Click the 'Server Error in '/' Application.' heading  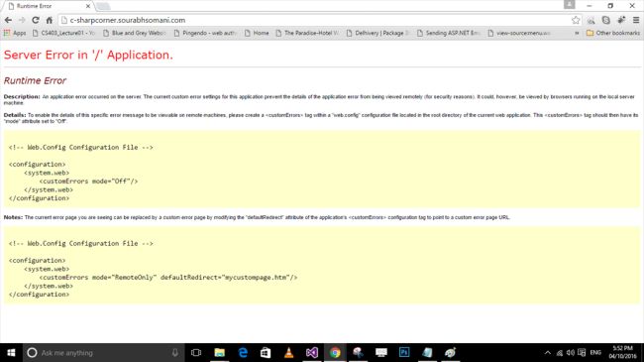[x=88, y=56]
